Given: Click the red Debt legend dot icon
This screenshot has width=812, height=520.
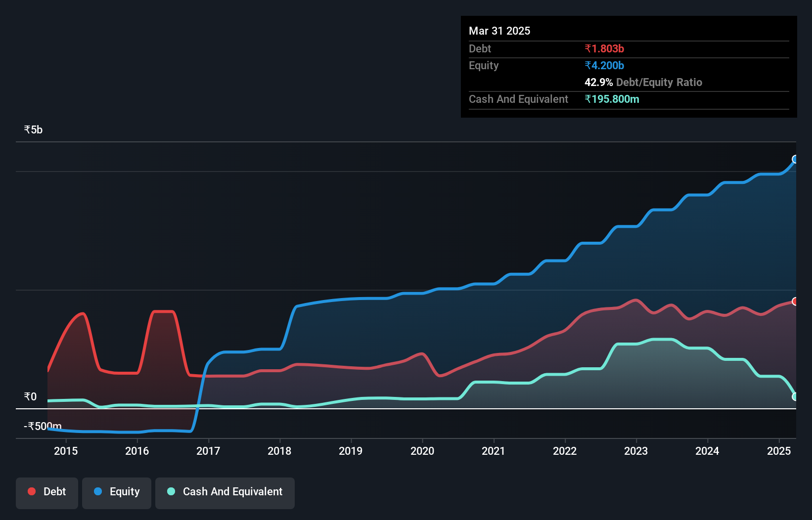Looking at the screenshot, I should click(31, 491).
